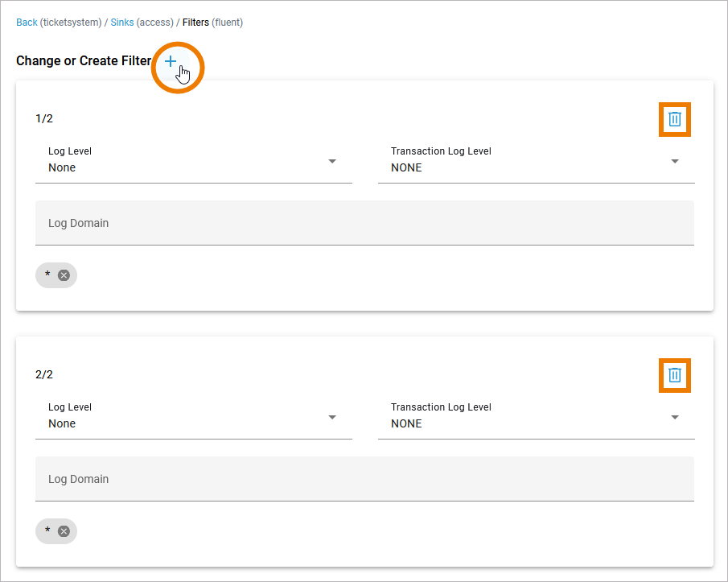Click the plus icon to add a filter
This screenshot has height=582, width=728.
[x=171, y=62]
